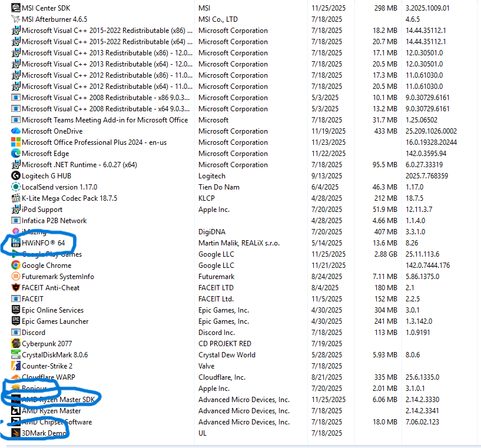Screen dimensions: 481x448
Task: Click the iPod Support installer icon
Action: click(x=16, y=210)
